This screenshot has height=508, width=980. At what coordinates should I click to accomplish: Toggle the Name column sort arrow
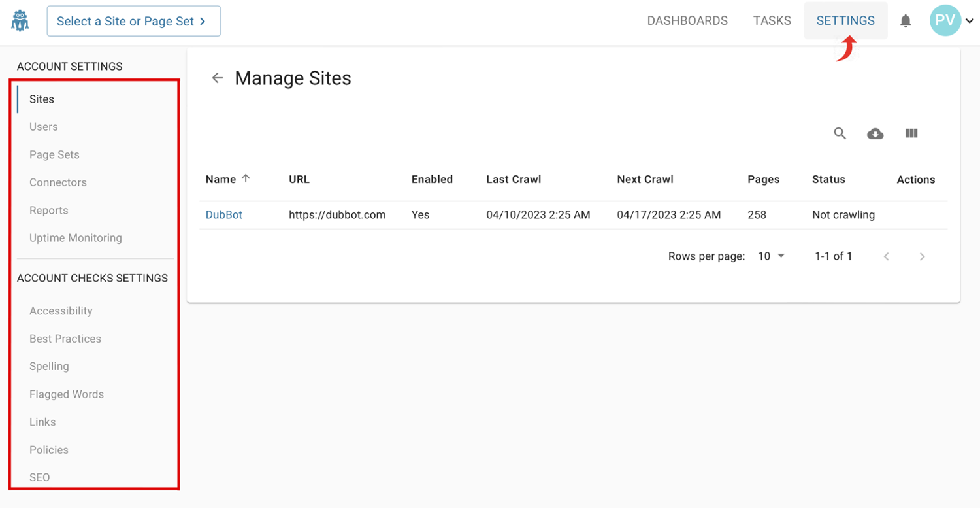246,178
